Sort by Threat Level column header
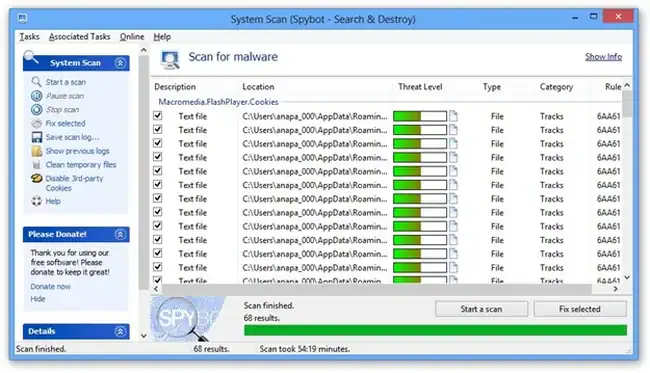The height and width of the screenshot is (373, 650). (420, 87)
